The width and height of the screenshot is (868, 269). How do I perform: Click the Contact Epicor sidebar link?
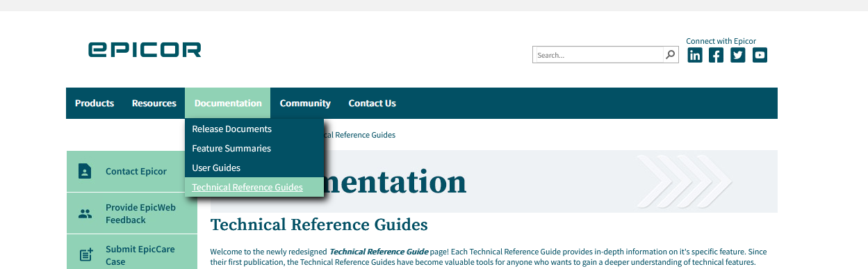(x=132, y=172)
